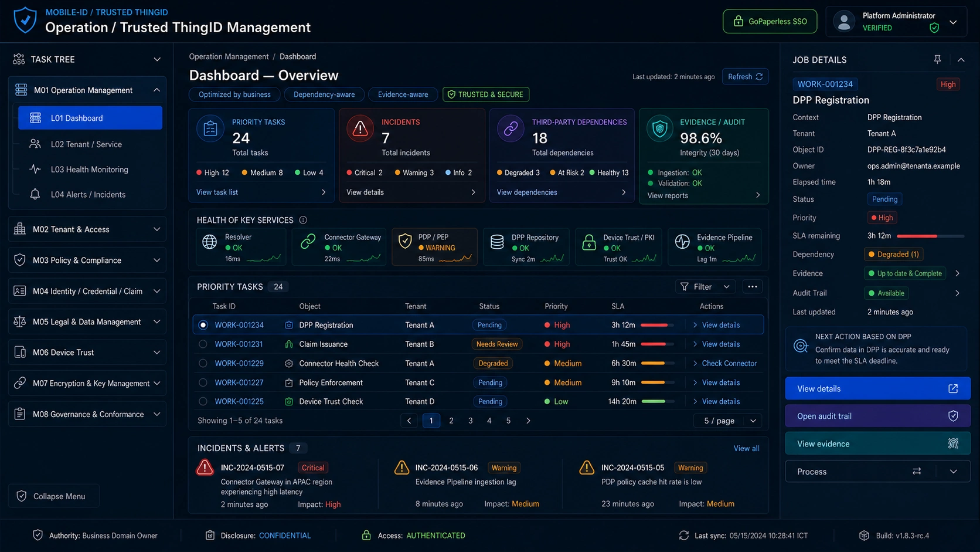Click the shield logo in the header
The width and height of the screenshot is (980, 552).
click(25, 20)
